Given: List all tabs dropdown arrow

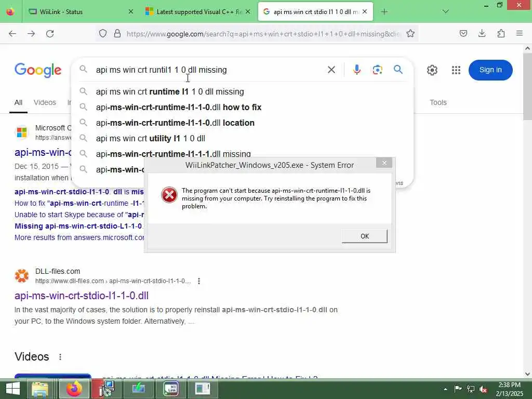Looking at the screenshot, I should pos(446,11).
